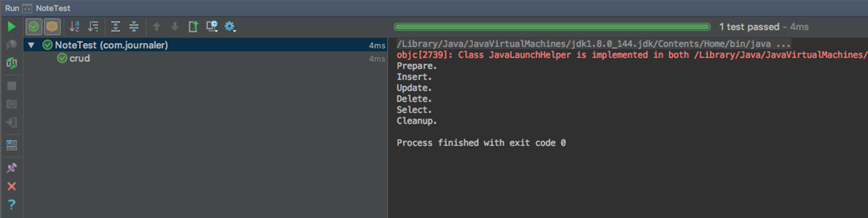The width and height of the screenshot is (868, 218).
Task: Collapse all test tree nodes
Action: [x=134, y=26]
